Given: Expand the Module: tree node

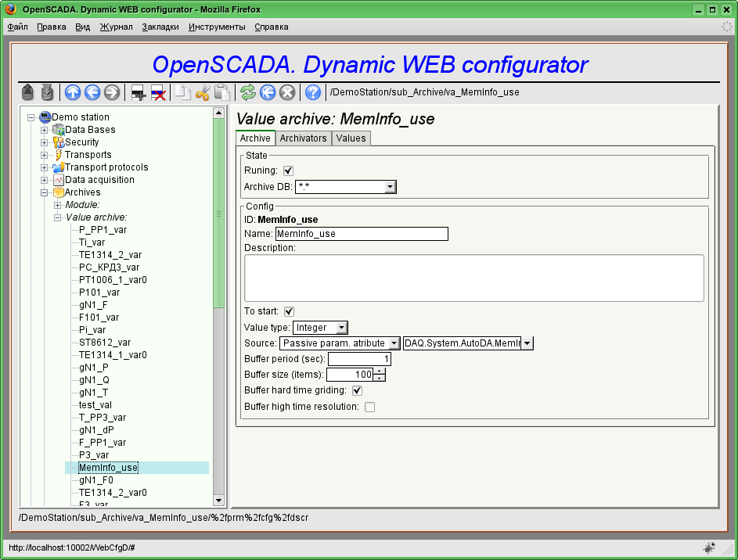Looking at the screenshot, I should pyautogui.click(x=57, y=205).
